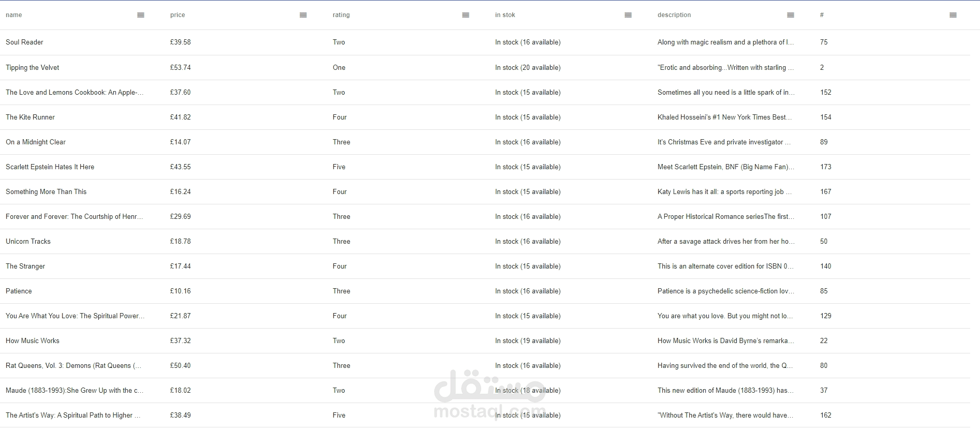Click the How Music Works name cell
This screenshot has height=430, width=980.
(33, 341)
